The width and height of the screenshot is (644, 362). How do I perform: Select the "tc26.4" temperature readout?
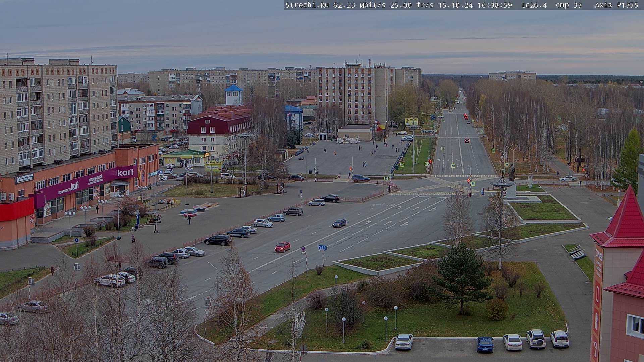tap(534, 5)
